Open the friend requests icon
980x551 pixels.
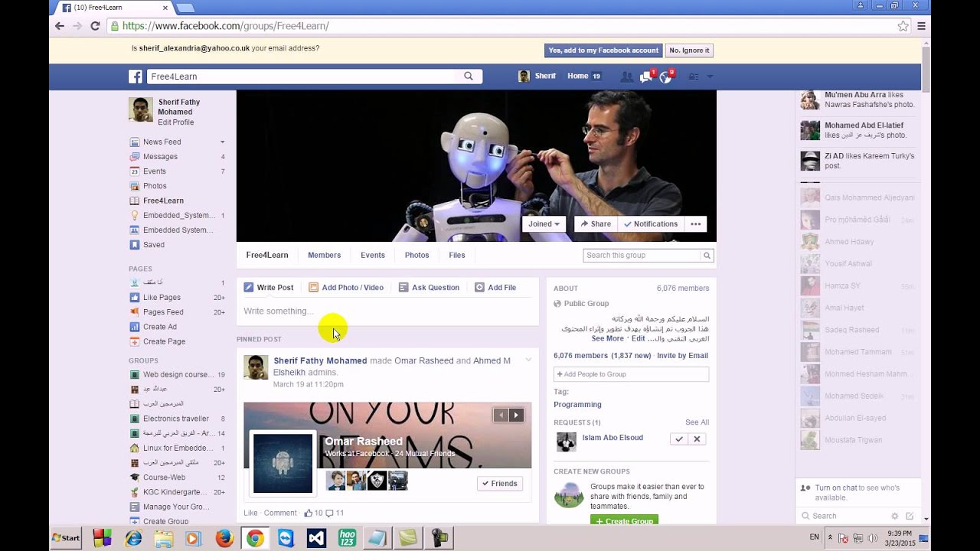(626, 77)
